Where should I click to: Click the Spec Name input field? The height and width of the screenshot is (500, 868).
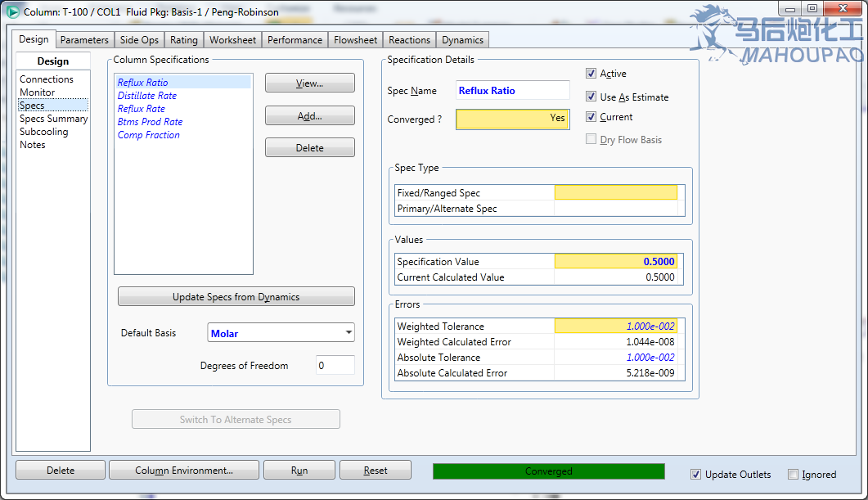(513, 90)
